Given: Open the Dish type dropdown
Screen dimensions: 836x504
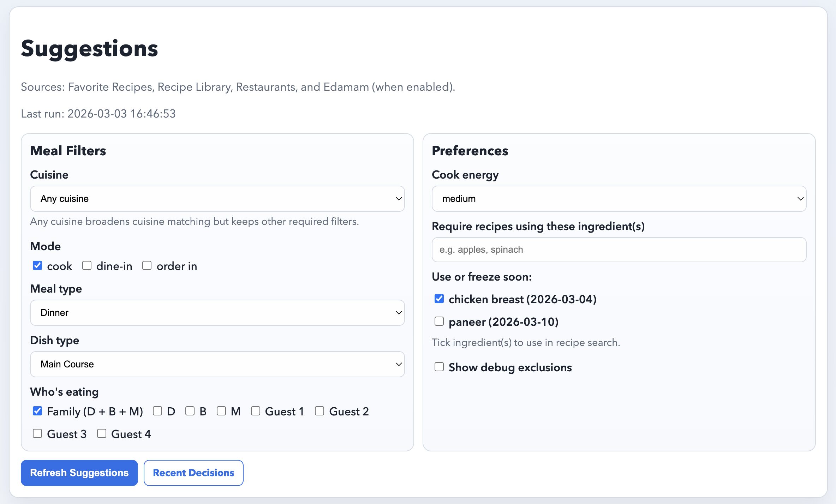Looking at the screenshot, I should click(x=217, y=364).
